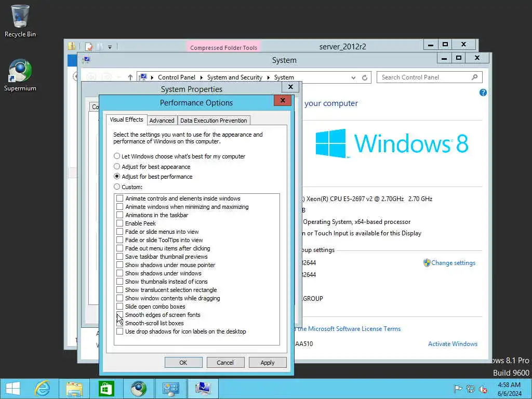Click Supermium browser taskbar icon
This screenshot has width=532, height=399.
click(138, 389)
